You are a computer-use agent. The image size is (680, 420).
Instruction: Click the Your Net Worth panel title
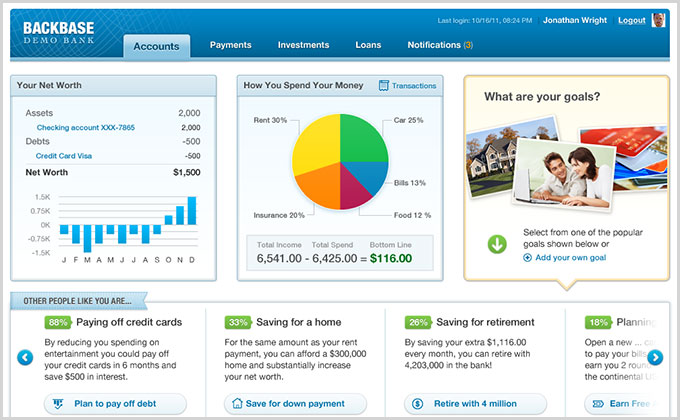[49, 85]
